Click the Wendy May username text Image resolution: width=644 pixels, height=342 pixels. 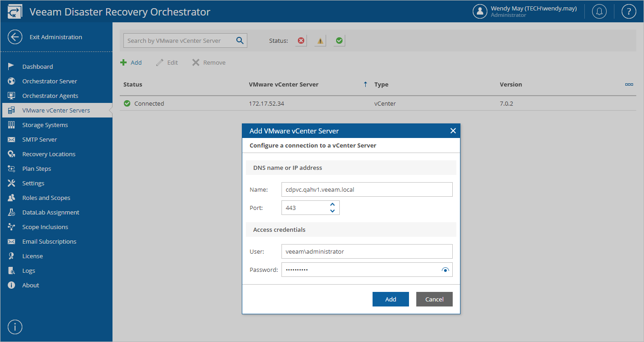pyautogui.click(x=534, y=8)
